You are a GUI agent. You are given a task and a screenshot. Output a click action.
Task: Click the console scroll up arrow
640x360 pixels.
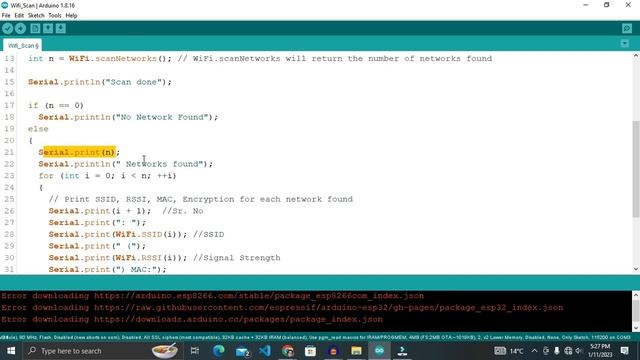point(636,294)
